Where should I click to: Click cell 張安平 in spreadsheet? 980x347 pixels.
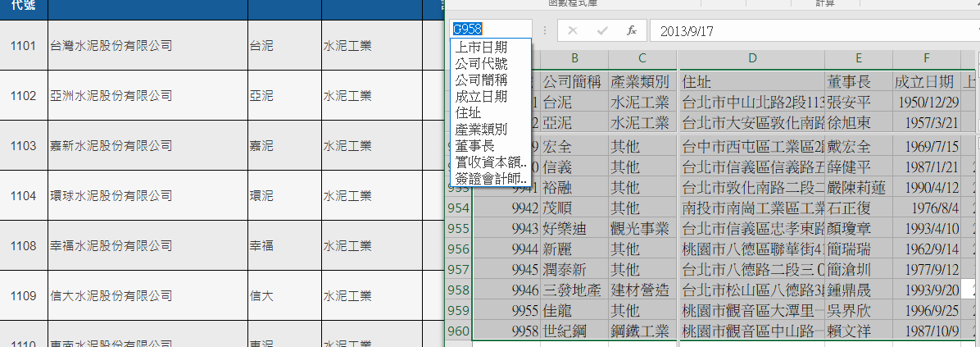[859, 102]
